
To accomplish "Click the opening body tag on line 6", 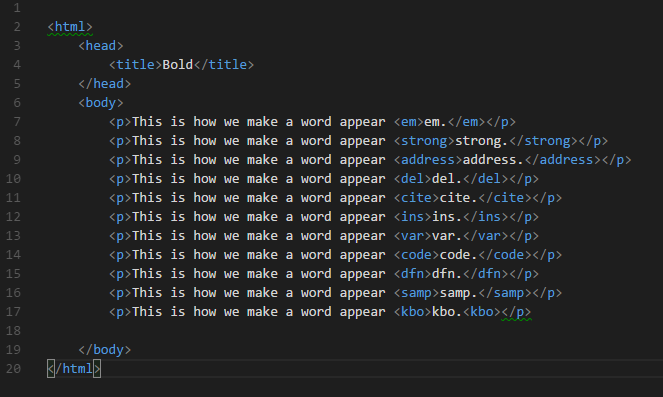I will coord(101,103).
